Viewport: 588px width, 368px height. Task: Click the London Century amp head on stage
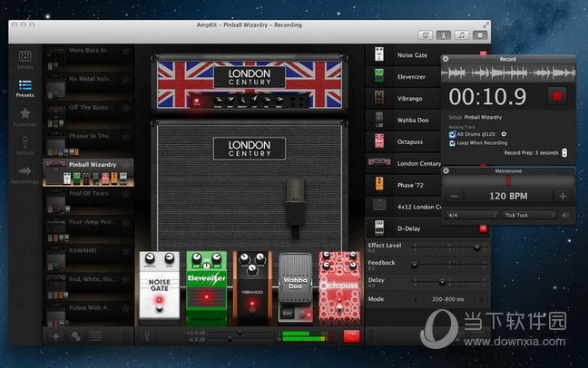(250, 83)
